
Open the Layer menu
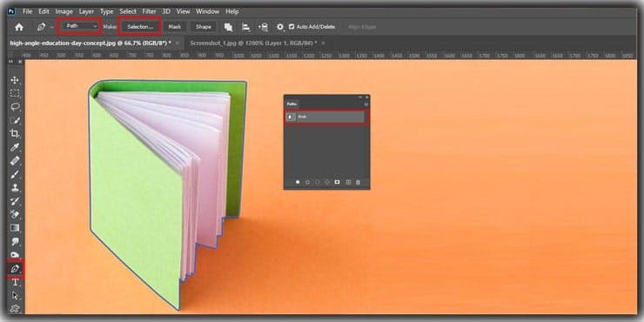[86, 11]
